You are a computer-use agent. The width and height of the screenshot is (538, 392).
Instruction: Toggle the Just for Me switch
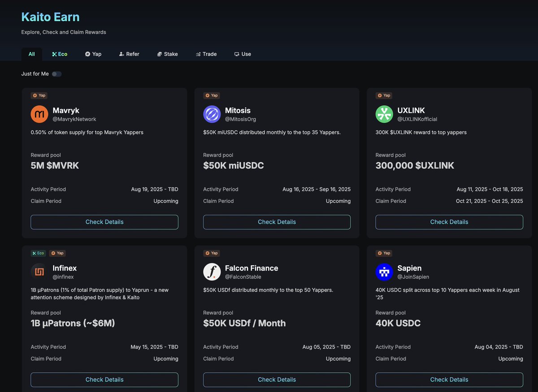(56, 74)
